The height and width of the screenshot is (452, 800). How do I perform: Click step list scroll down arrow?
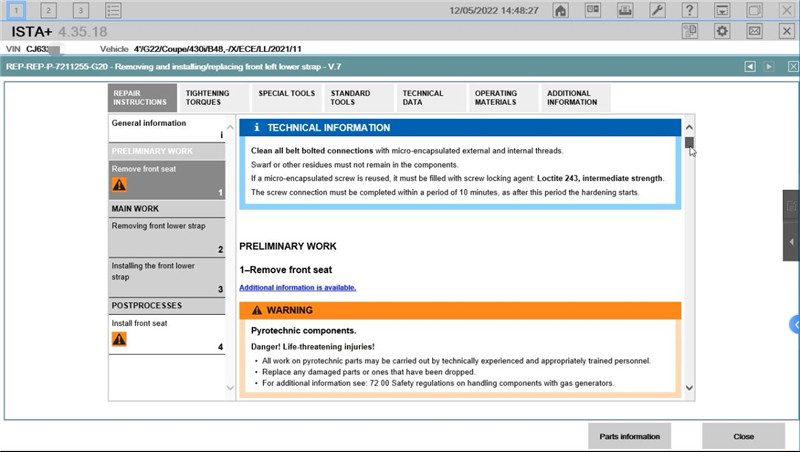[x=230, y=388]
